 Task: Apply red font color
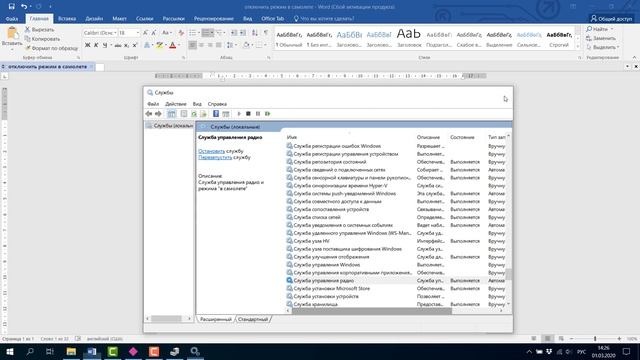click(x=173, y=45)
